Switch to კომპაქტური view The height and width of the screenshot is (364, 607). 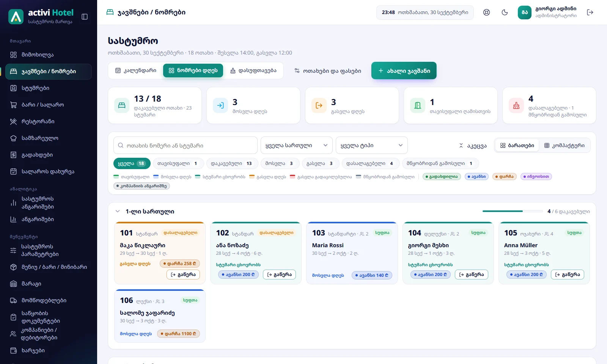[x=564, y=145]
